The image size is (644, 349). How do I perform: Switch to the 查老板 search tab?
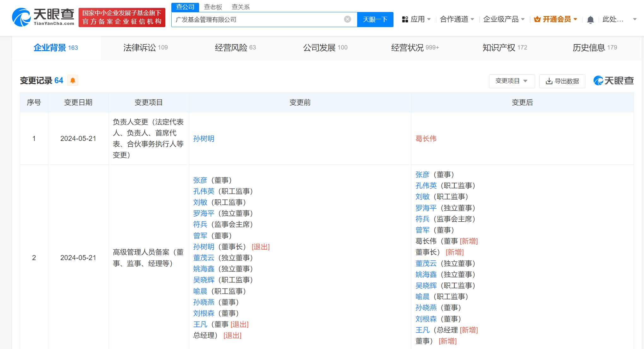213,7
